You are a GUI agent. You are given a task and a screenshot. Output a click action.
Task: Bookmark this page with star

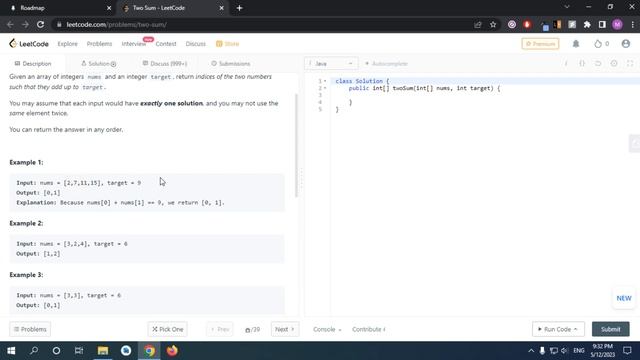click(x=493, y=24)
